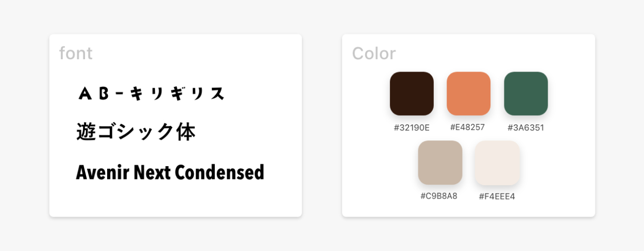Select the 遊ゴシック体 font sample
This screenshot has height=251, width=644.
pyautogui.click(x=136, y=132)
